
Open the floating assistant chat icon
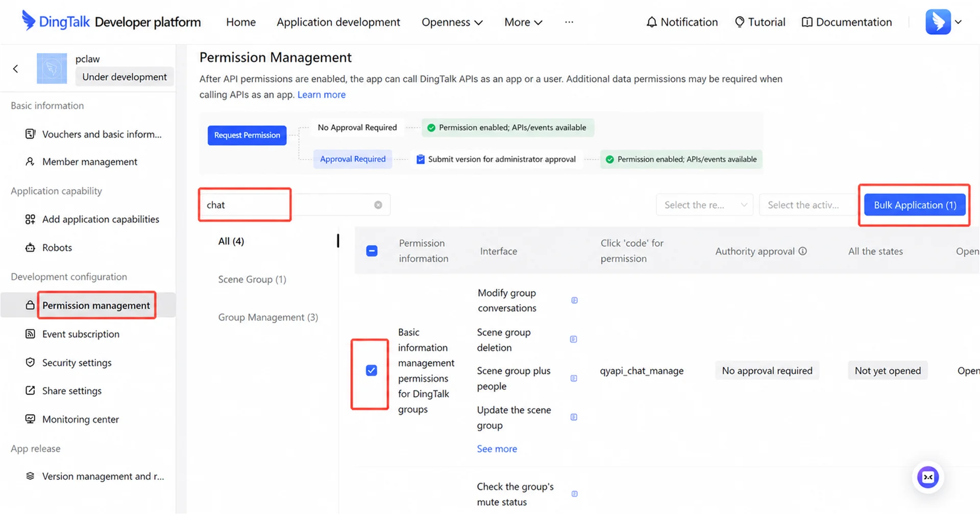(x=928, y=477)
